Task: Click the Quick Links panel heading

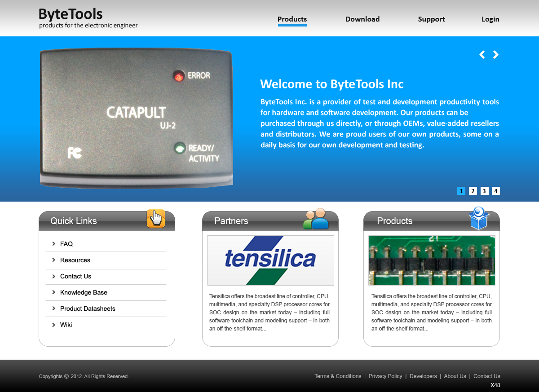Action: click(74, 221)
